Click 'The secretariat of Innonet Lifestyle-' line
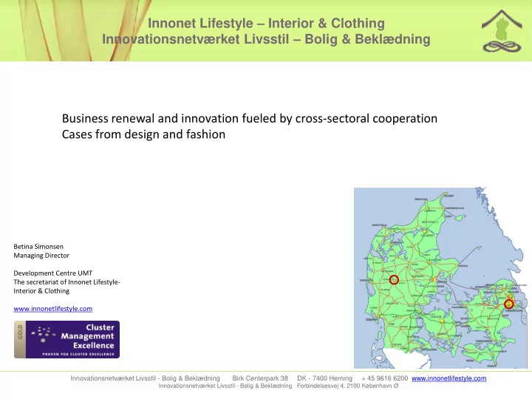Image resolution: width=532 pixels, height=399 pixels. 66,282
